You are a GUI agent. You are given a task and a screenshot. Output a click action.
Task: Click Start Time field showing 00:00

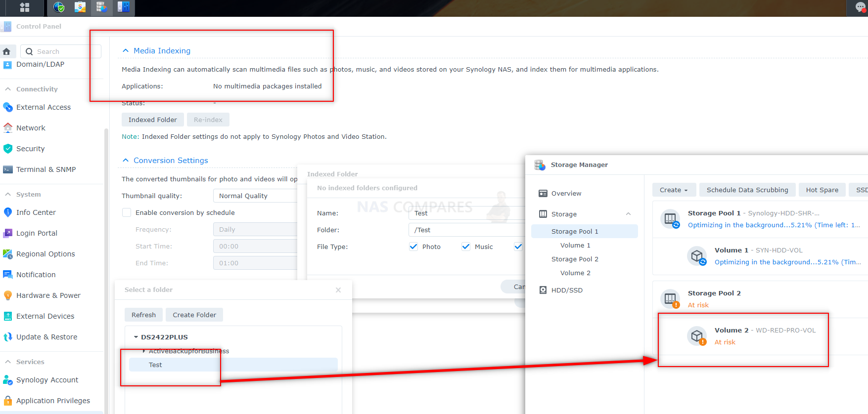(255, 246)
